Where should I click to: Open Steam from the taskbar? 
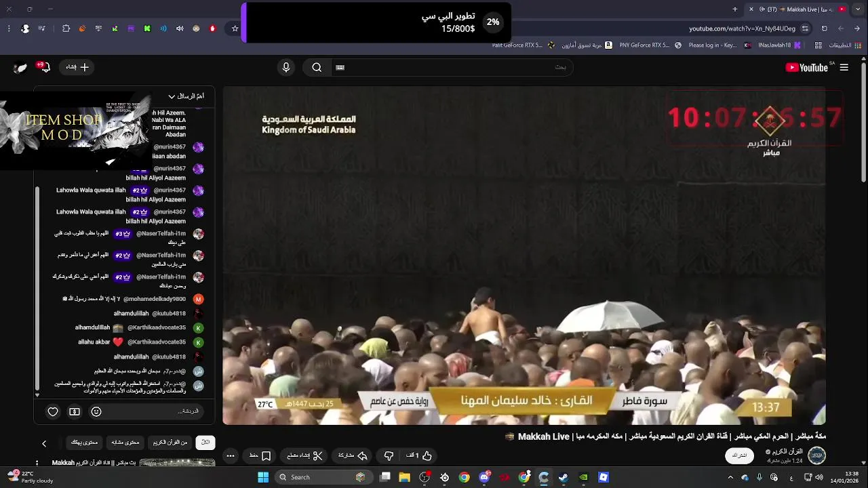(x=564, y=477)
